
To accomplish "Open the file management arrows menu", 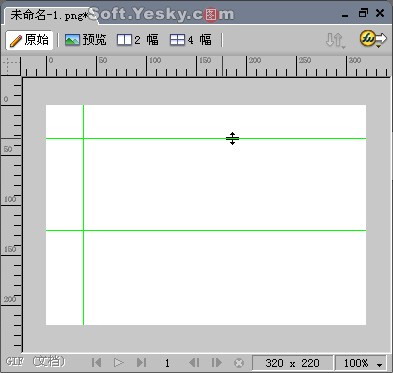I will coord(335,40).
